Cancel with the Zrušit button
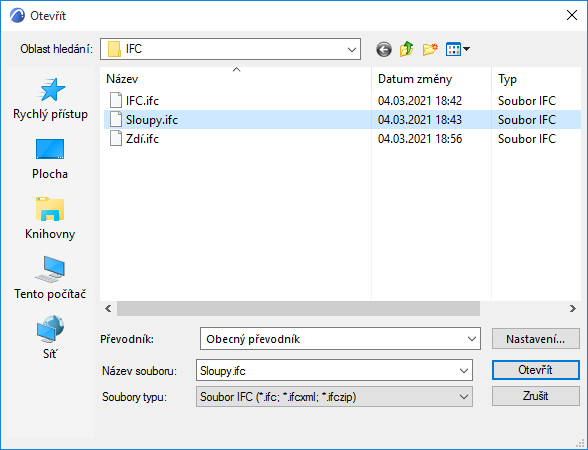The width and height of the screenshot is (588, 450). pos(536,396)
